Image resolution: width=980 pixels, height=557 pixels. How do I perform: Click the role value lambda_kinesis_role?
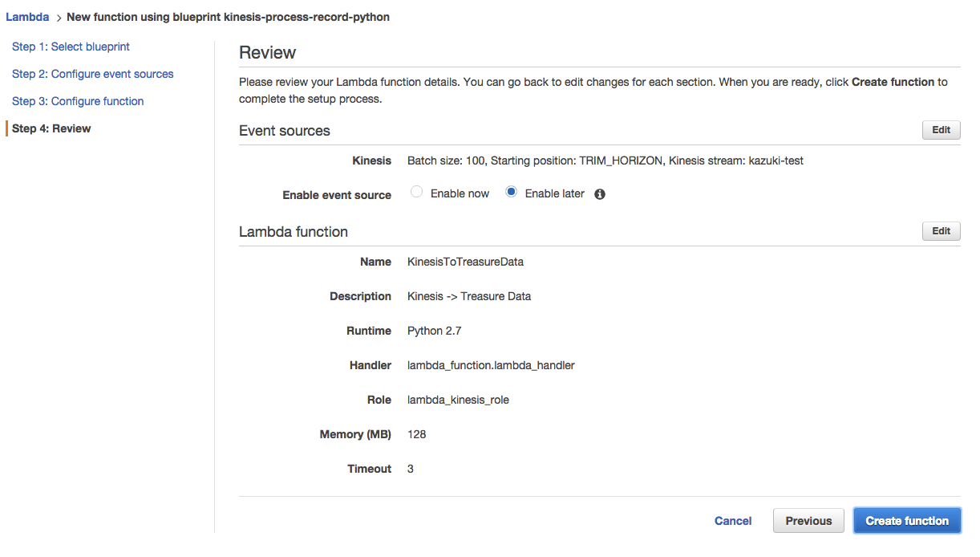tap(458, 400)
